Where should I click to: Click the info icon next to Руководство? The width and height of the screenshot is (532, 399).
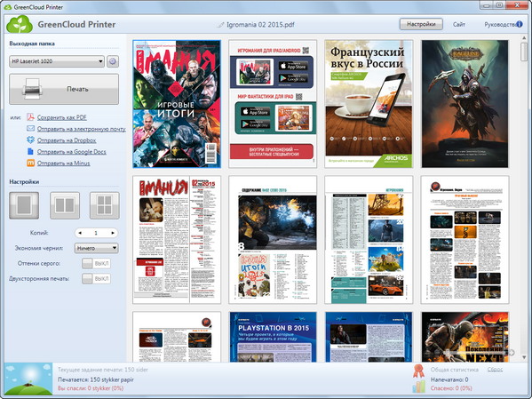tap(519, 24)
